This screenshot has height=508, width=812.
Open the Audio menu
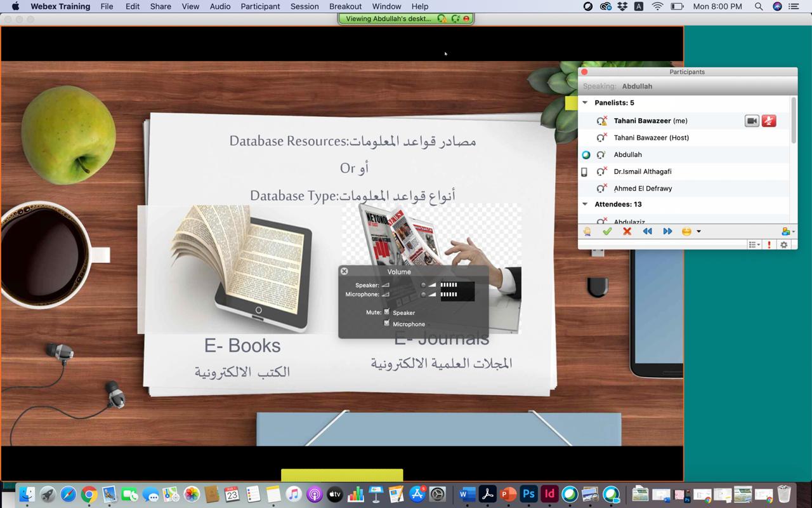click(x=220, y=6)
